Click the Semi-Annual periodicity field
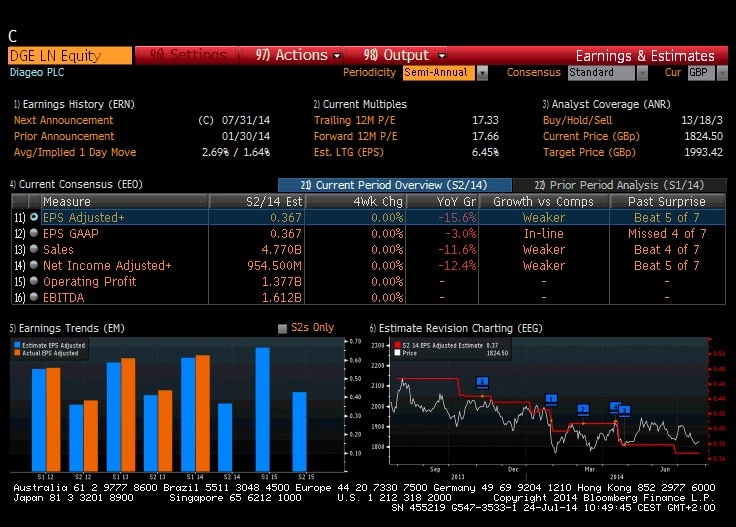 point(439,73)
